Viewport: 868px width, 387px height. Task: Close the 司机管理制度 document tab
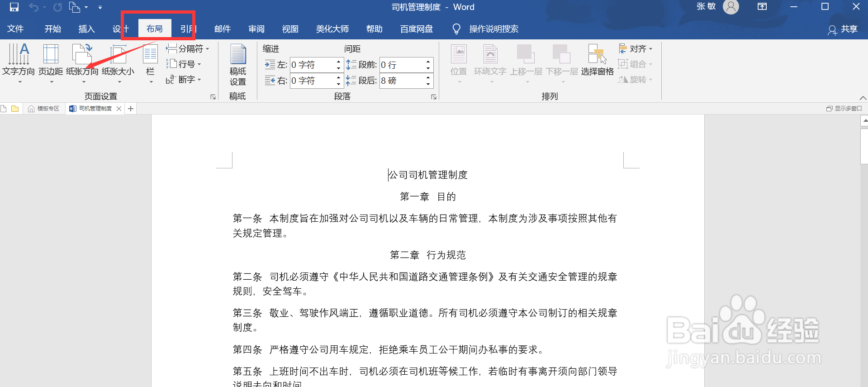119,109
